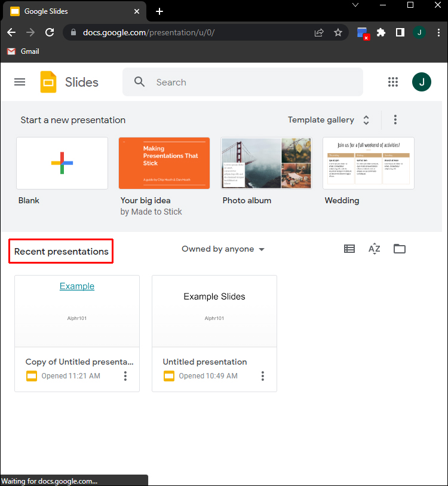This screenshot has width=448, height=486.
Task: Bookmark this tab with star icon
Action: (x=338, y=32)
